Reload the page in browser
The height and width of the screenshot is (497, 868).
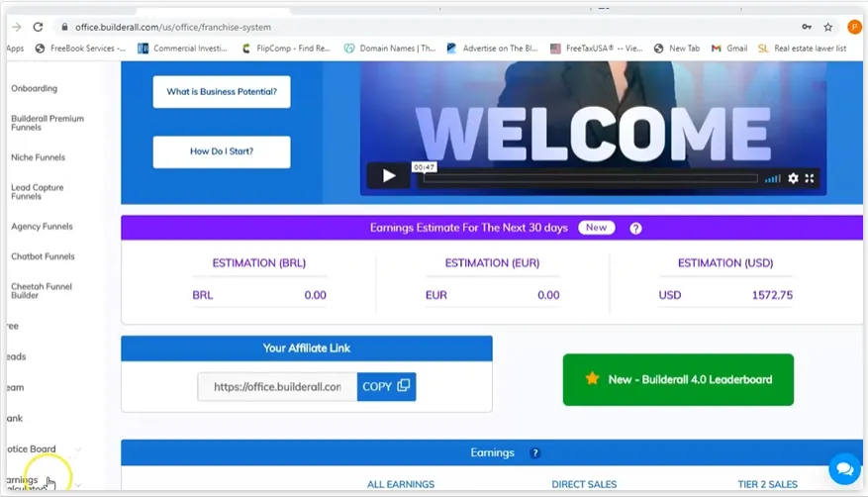(x=38, y=27)
